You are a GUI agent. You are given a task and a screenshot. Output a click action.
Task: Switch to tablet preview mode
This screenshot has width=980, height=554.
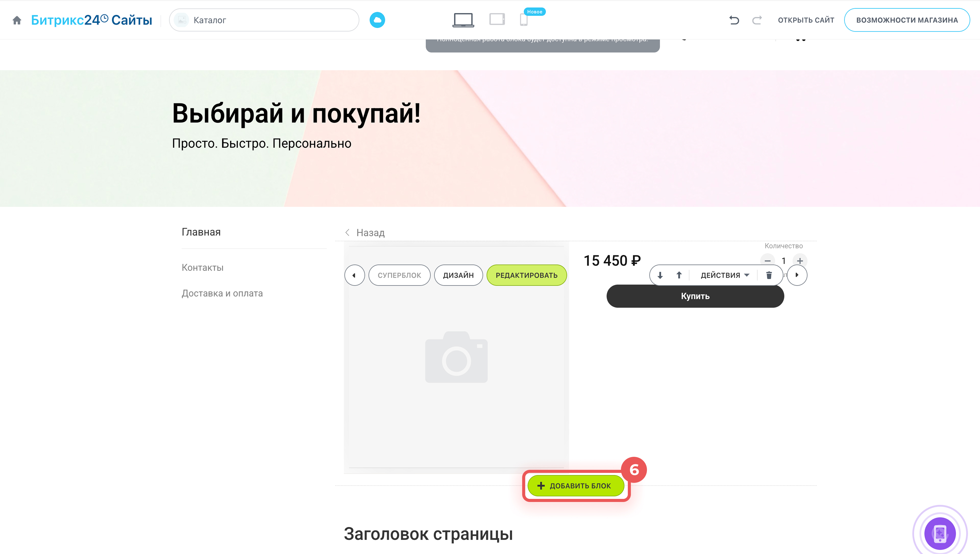(497, 19)
